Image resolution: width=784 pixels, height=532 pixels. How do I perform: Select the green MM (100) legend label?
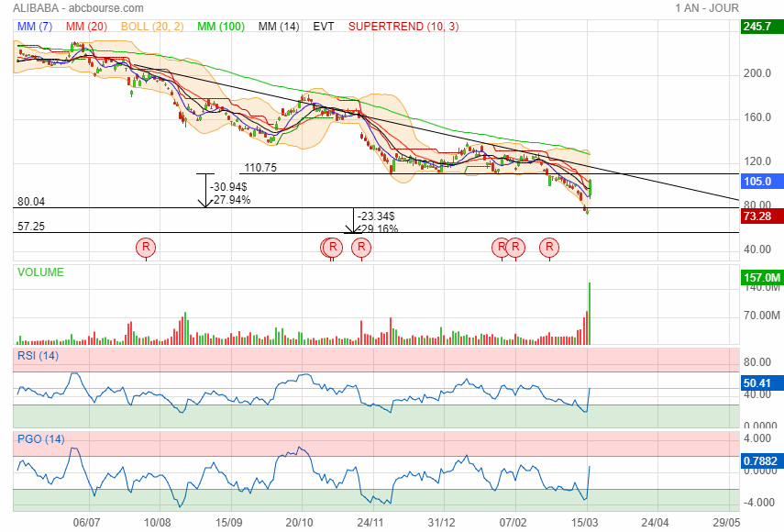[220, 27]
